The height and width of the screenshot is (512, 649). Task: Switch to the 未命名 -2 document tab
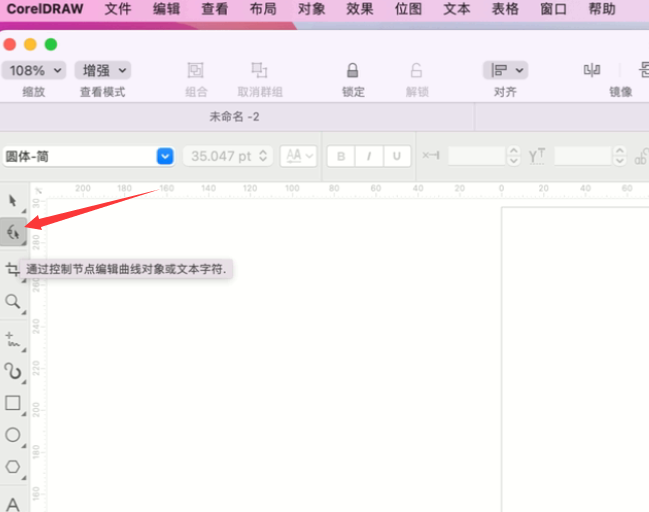[x=234, y=117]
